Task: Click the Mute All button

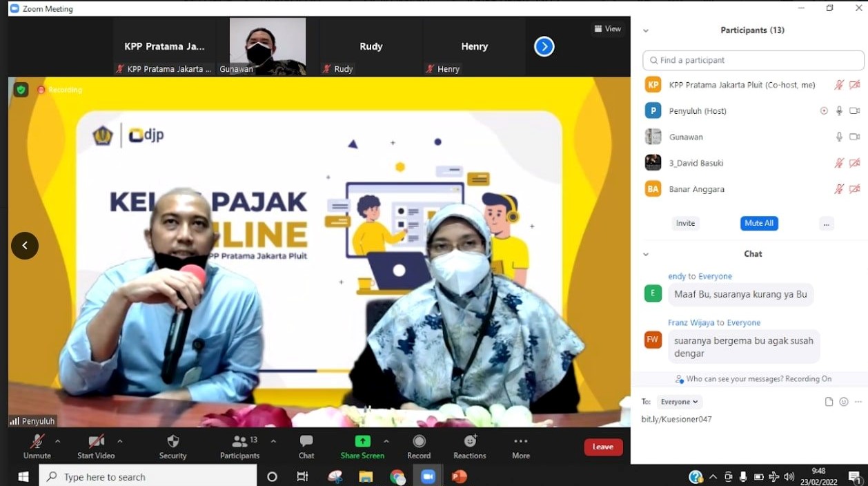Action: [759, 223]
